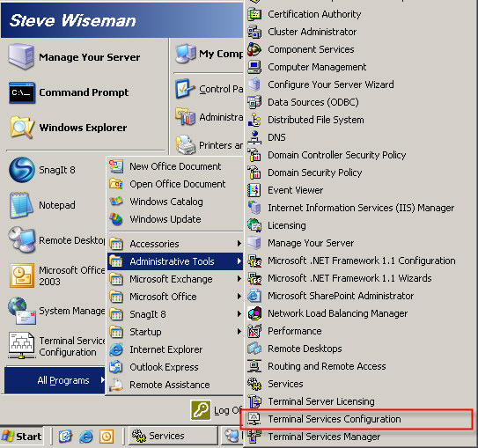Click the Log Off key button
The width and height of the screenshot is (478, 448).
pyautogui.click(x=201, y=410)
